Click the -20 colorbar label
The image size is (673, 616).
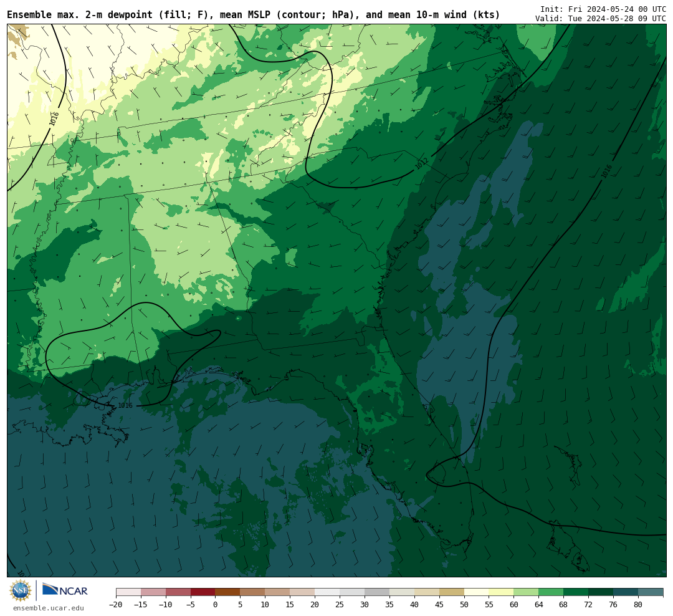tap(116, 605)
